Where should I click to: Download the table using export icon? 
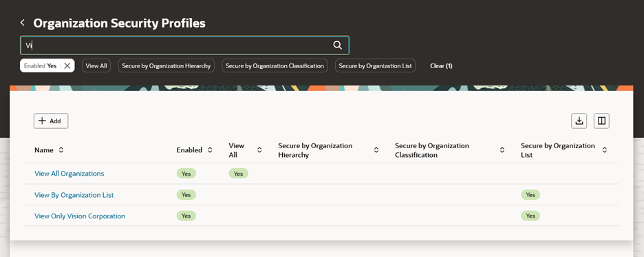579,121
